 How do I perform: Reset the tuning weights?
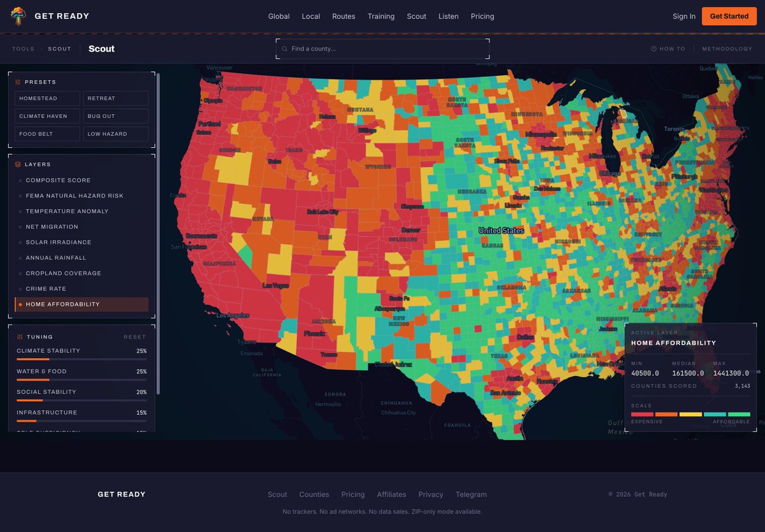click(x=135, y=337)
